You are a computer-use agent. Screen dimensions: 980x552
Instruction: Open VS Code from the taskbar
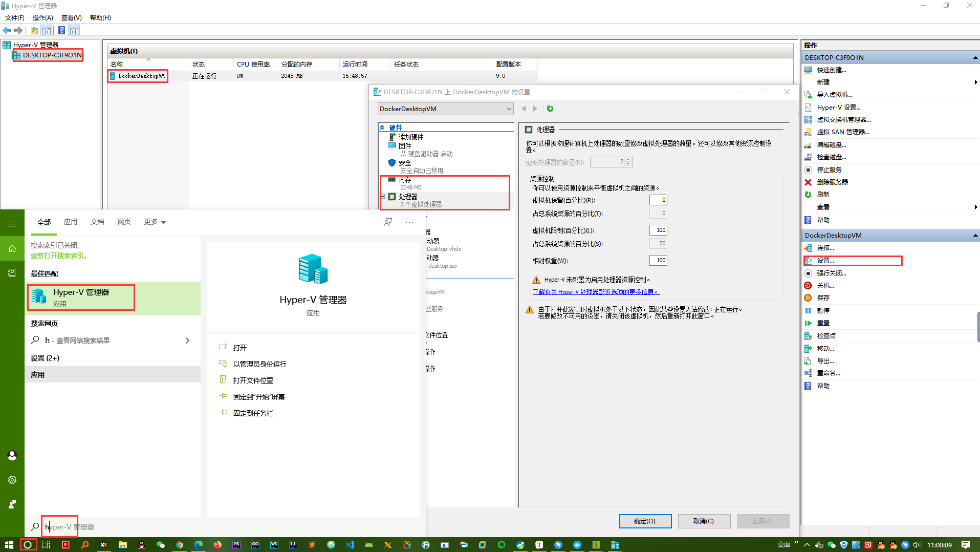coord(350,545)
